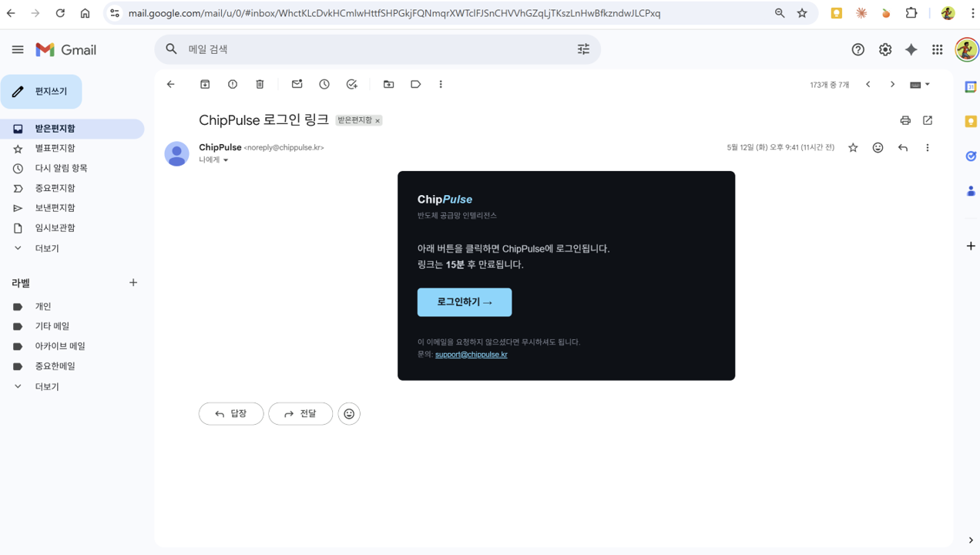Add emoji reaction from message header

coord(878,148)
